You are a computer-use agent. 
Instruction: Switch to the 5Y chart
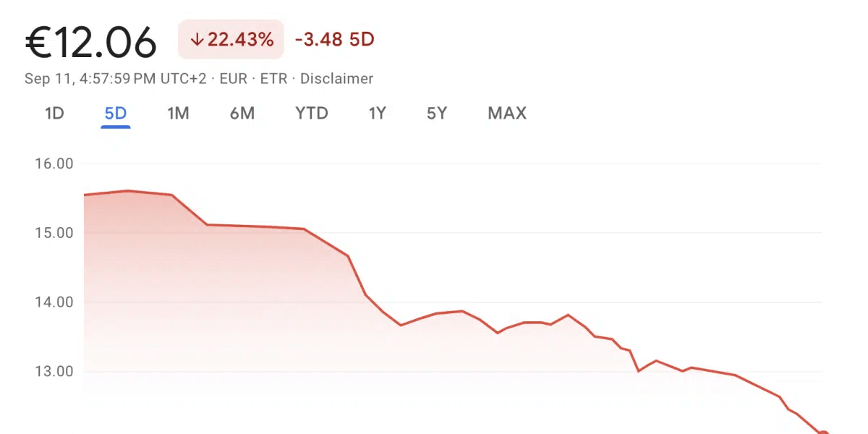[x=436, y=114]
